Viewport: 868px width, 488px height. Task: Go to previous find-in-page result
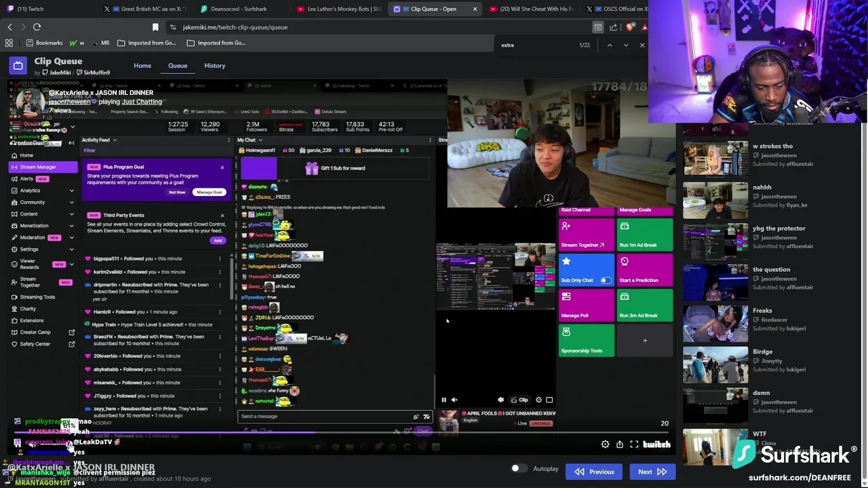[x=609, y=45]
